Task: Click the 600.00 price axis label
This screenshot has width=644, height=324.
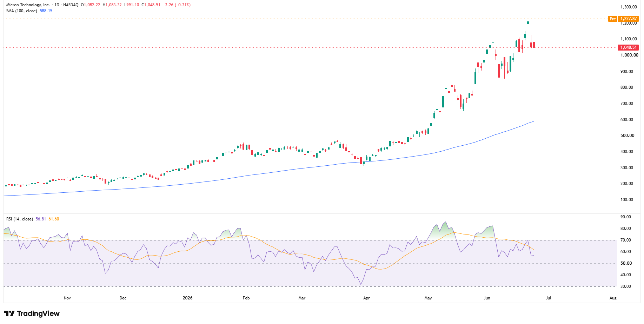Action: point(627,120)
